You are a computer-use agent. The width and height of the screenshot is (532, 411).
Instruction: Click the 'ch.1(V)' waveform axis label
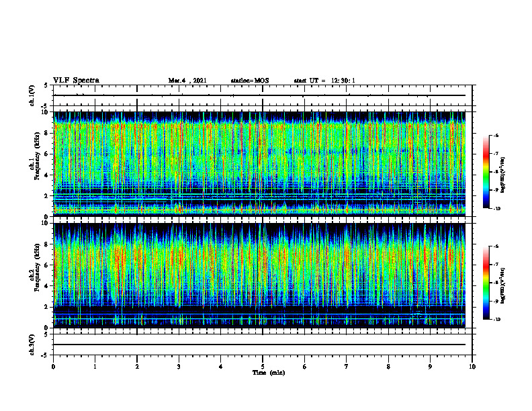(x=32, y=95)
